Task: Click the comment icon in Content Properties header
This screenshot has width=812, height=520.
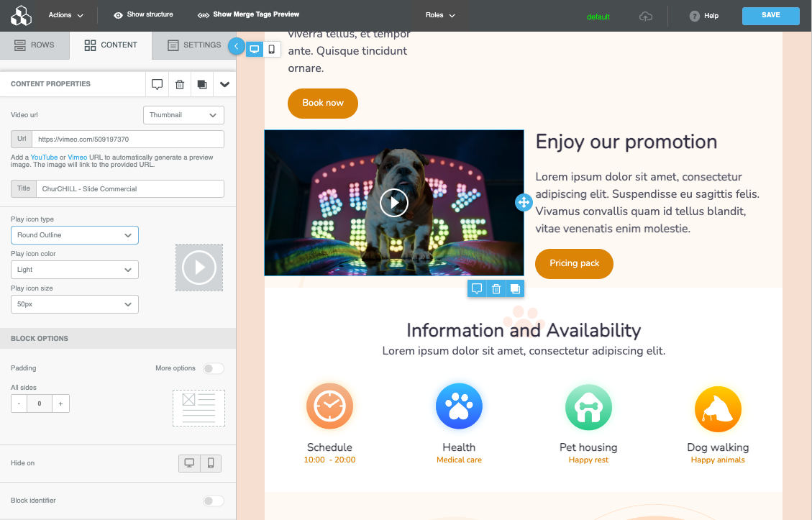Action: coord(157,84)
